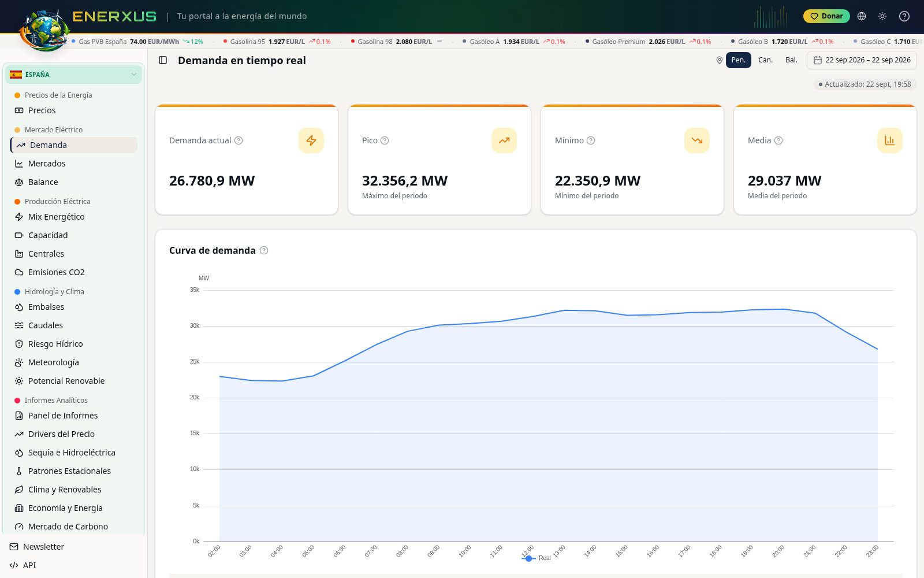Screen dimensions: 924x578
Task: Click the Emisiones CO2 cloud icon
Action: tap(19, 272)
